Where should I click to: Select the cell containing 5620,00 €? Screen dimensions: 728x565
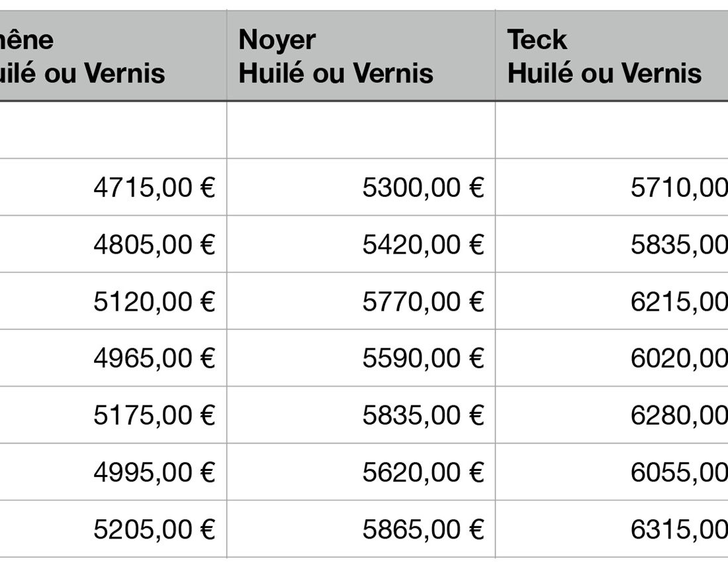tap(423, 472)
